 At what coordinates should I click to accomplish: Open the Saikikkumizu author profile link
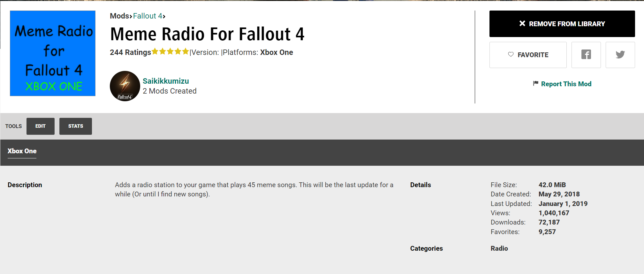pyautogui.click(x=166, y=81)
